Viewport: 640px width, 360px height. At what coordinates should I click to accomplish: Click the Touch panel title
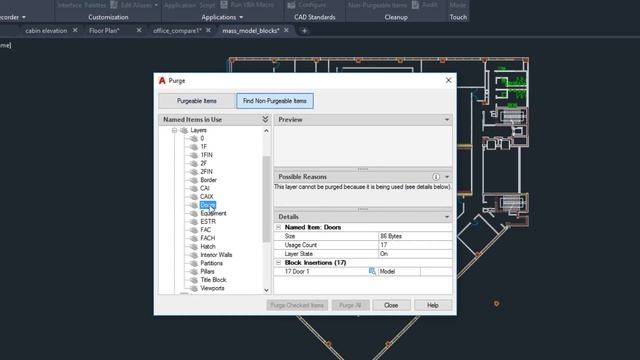point(458,17)
